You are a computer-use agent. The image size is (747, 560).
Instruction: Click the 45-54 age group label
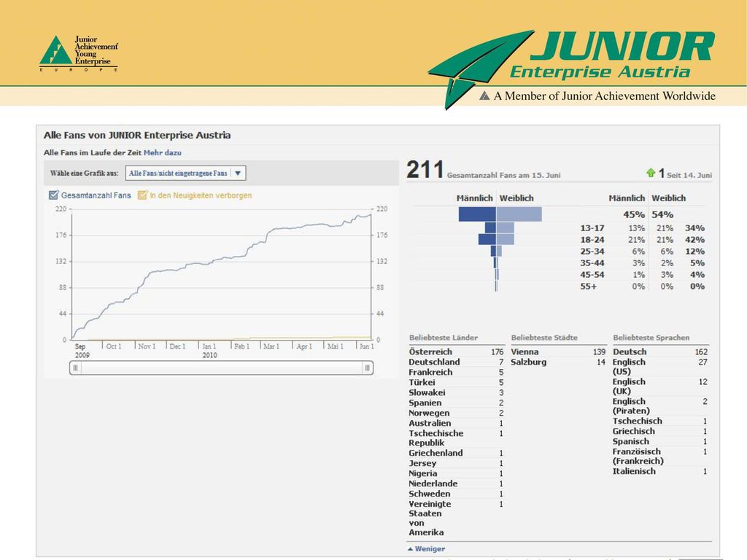point(592,275)
